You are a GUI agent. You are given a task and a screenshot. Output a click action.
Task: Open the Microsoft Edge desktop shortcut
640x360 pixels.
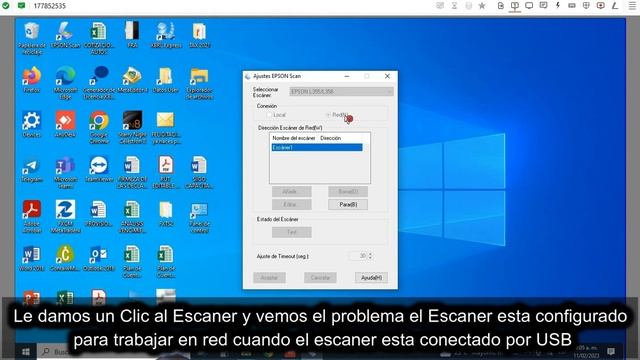tap(65, 83)
